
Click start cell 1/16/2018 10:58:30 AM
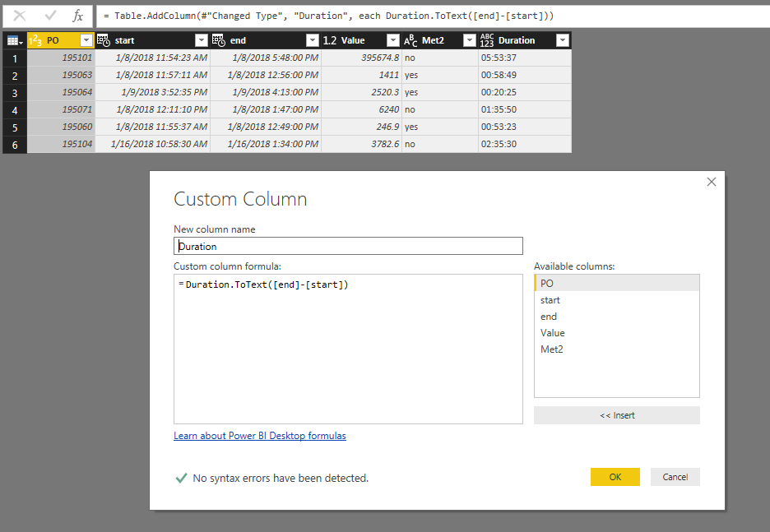[153, 144]
